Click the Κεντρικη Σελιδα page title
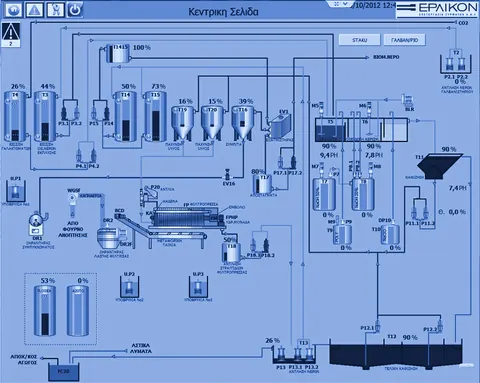Viewport: 480px width, 383px height. (223, 12)
